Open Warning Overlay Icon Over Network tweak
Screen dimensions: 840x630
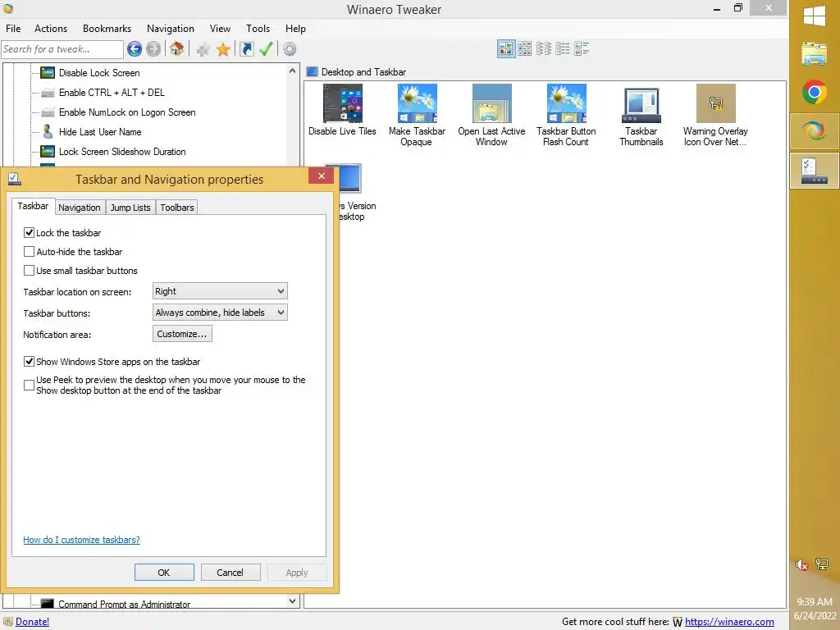click(x=715, y=115)
